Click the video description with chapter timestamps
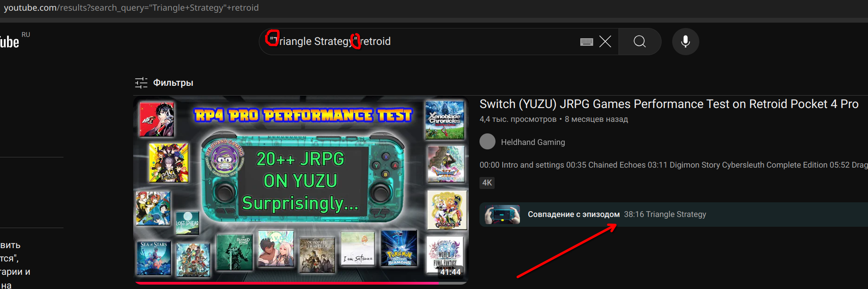 click(x=674, y=165)
